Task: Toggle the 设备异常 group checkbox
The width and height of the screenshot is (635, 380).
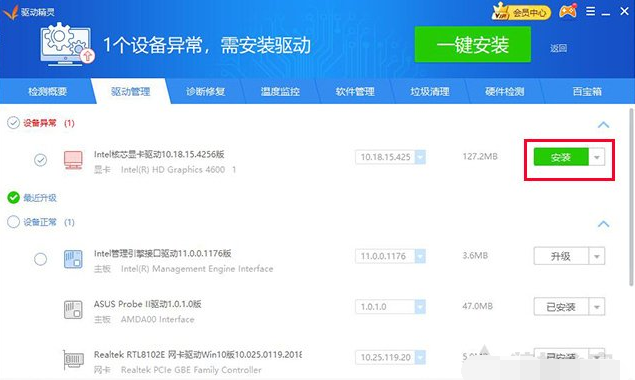Action: [x=13, y=123]
